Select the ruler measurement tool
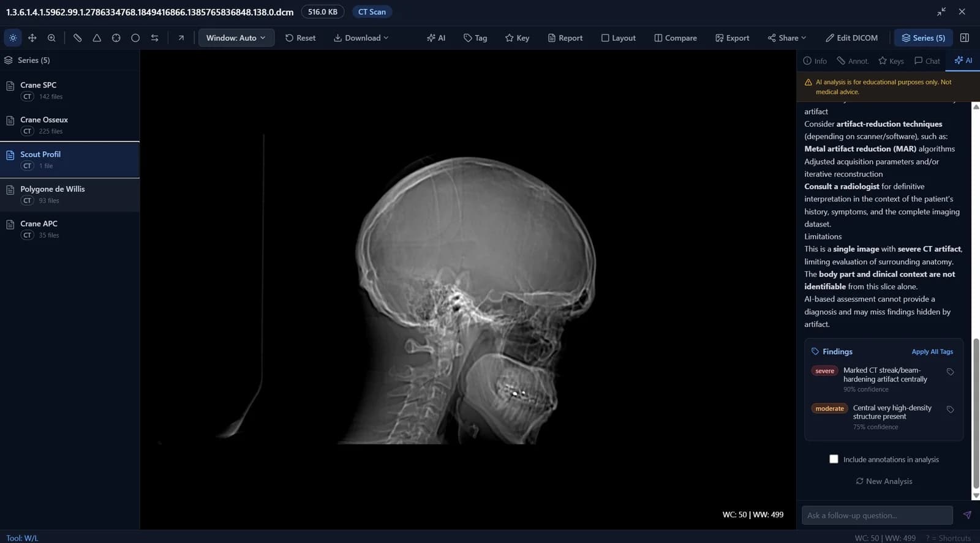 pyautogui.click(x=78, y=38)
